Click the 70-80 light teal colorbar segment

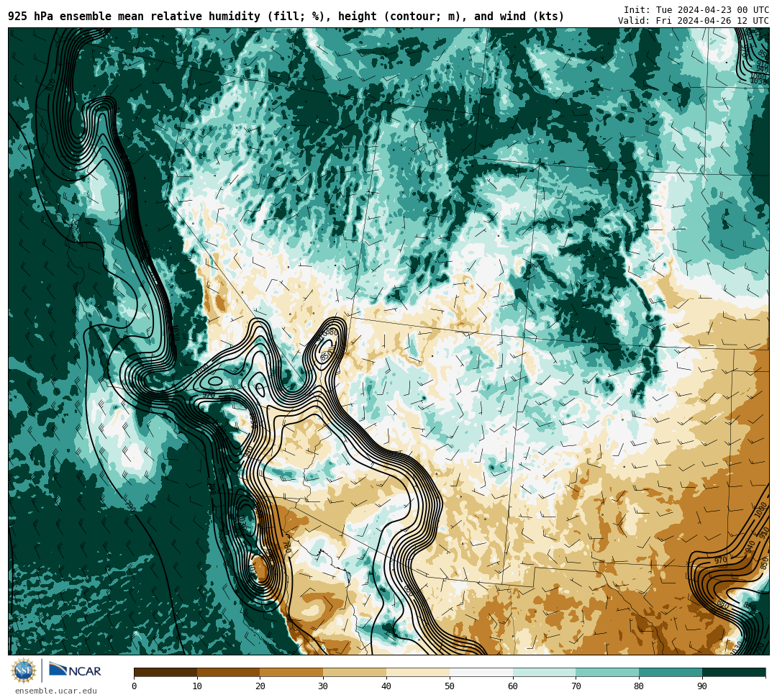(x=607, y=672)
